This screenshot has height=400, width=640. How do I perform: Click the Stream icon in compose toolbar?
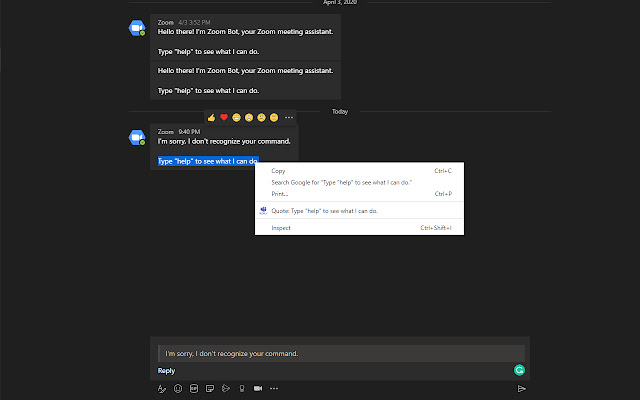[226, 389]
